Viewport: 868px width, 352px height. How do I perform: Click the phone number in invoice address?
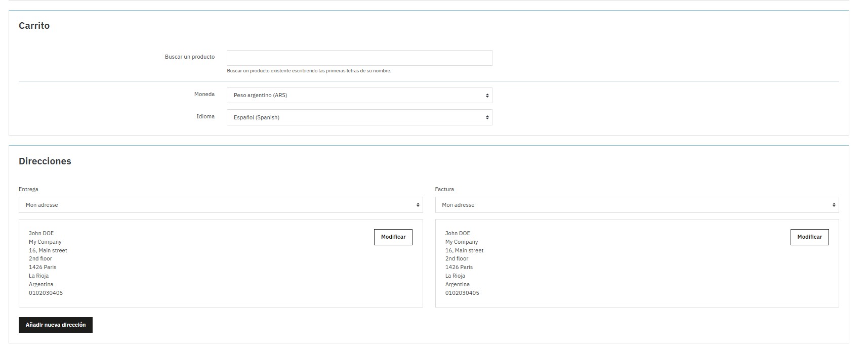pyautogui.click(x=462, y=293)
